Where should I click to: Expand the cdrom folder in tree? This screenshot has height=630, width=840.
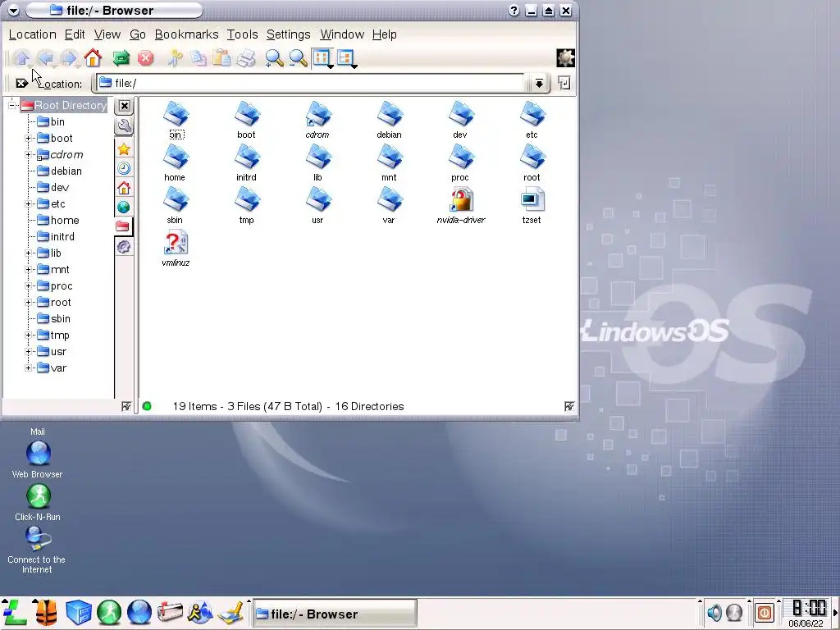point(29,155)
